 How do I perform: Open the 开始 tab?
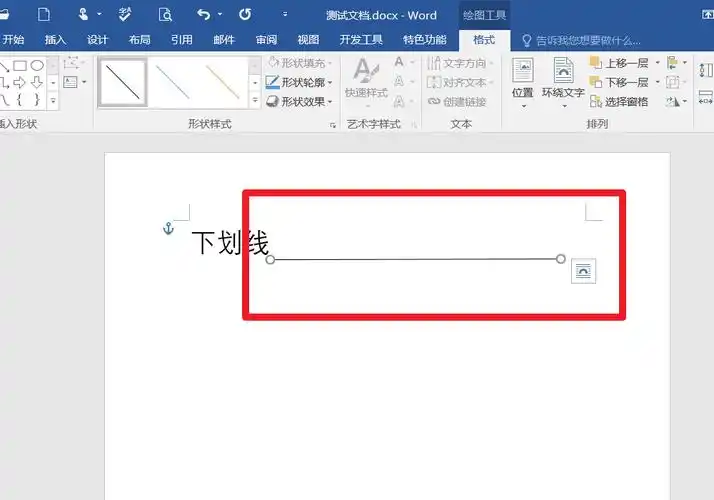coord(13,40)
